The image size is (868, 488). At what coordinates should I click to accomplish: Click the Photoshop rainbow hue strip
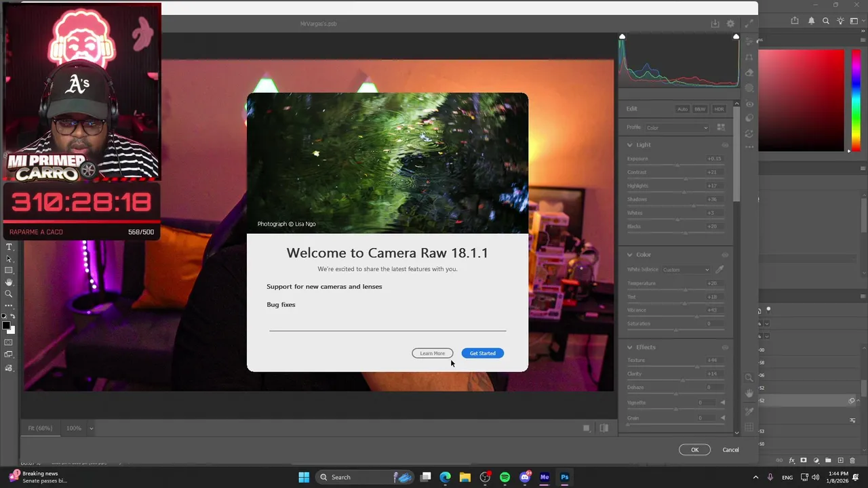pos(856,100)
